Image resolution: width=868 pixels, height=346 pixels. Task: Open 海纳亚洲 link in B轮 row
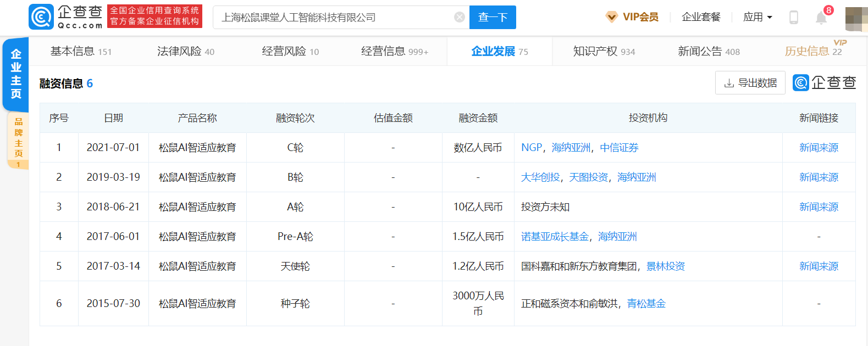pyautogui.click(x=637, y=177)
